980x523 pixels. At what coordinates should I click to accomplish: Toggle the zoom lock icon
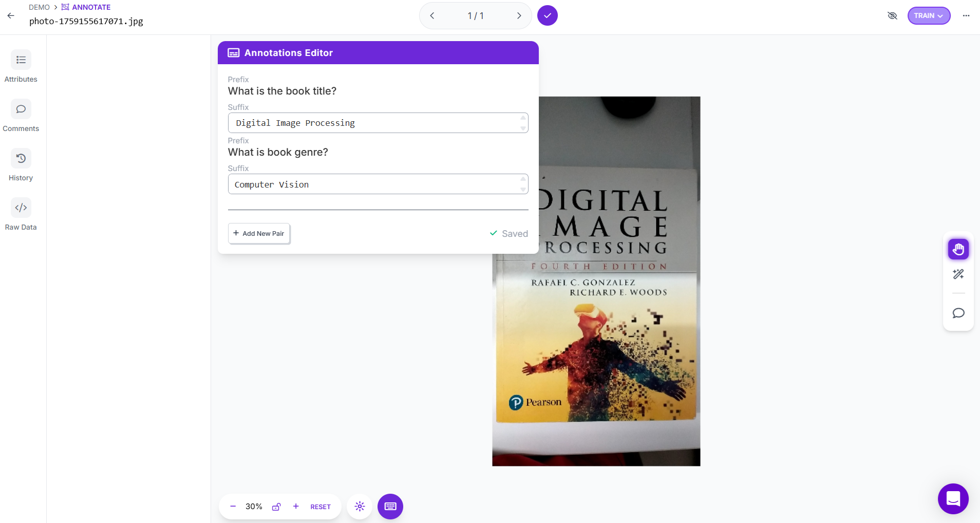click(x=276, y=507)
